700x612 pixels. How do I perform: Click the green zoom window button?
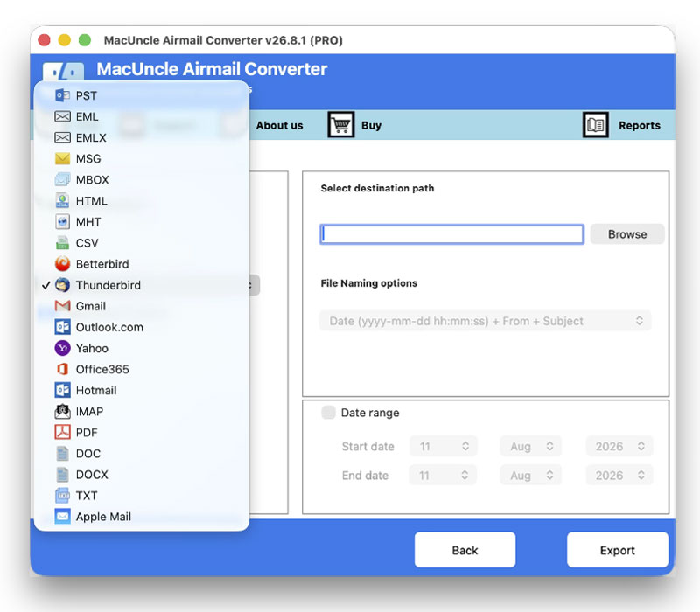click(x=85, y=40)
